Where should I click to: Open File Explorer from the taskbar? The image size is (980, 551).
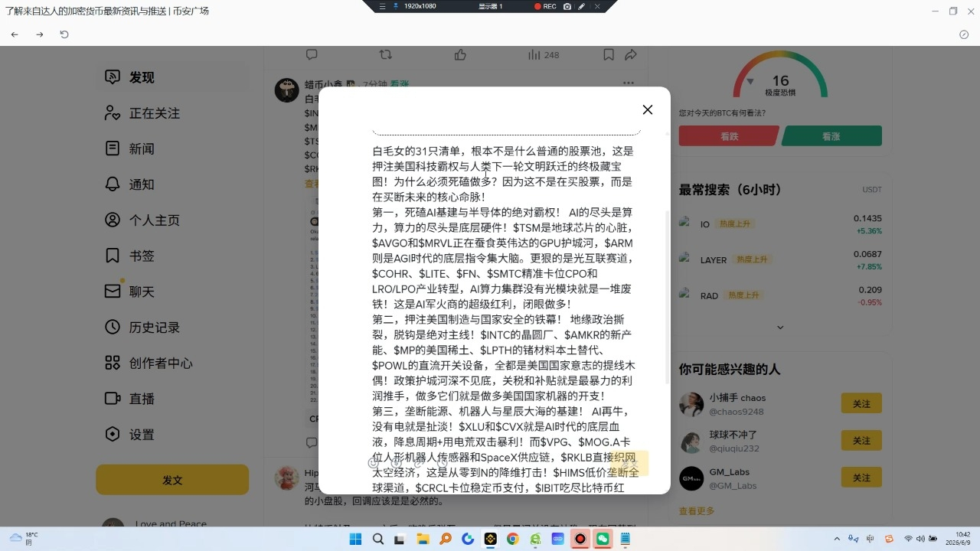click(423, 539)
